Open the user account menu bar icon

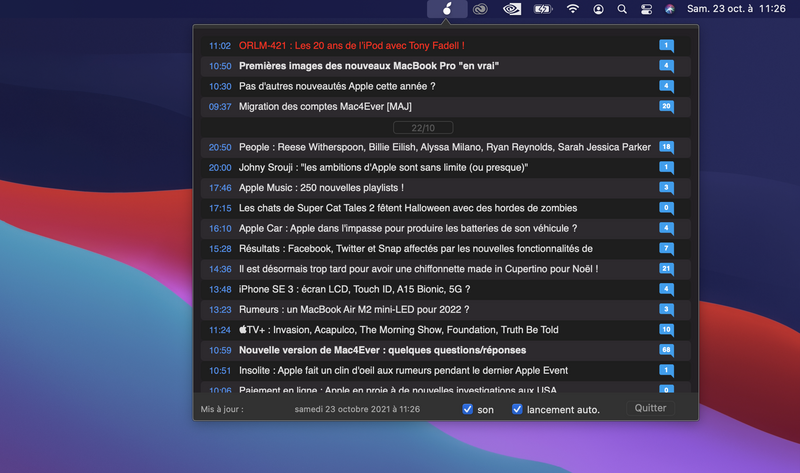[x=598, y=9]
